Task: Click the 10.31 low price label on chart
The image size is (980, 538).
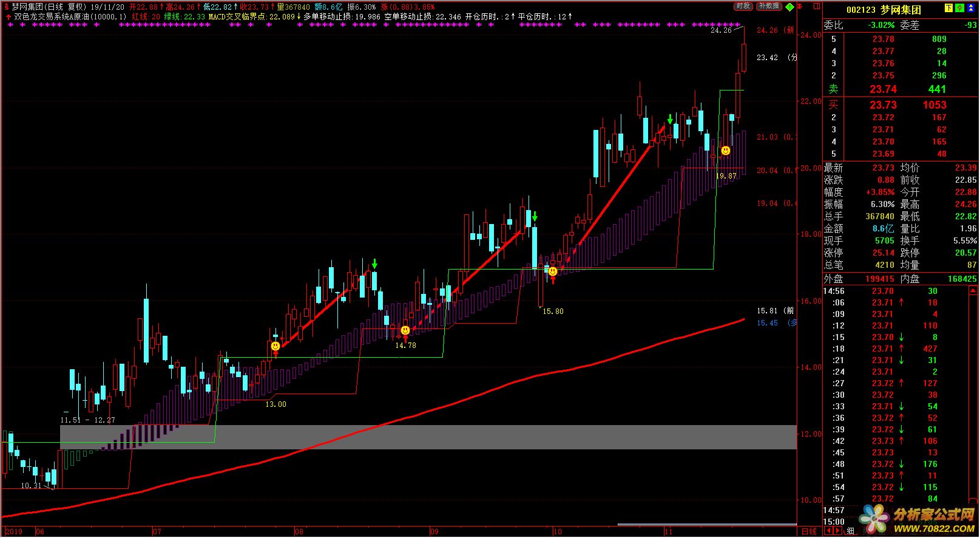Action: point(31,486)
